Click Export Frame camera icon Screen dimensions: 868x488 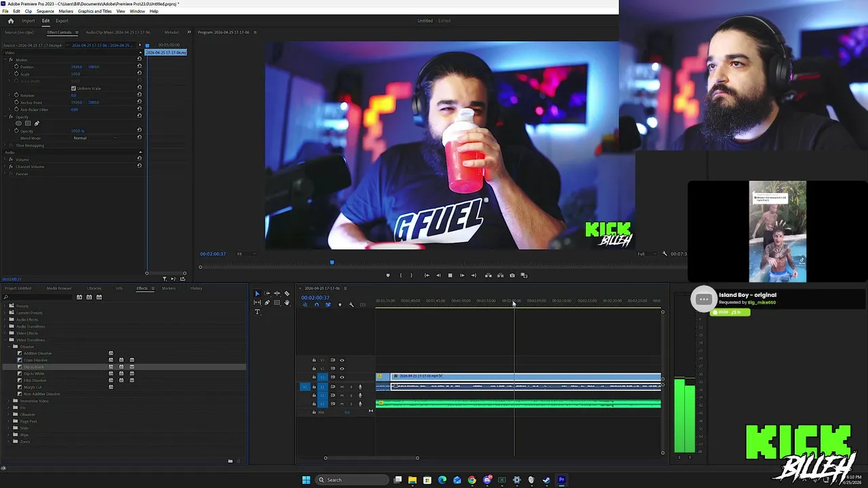(512, 275)
